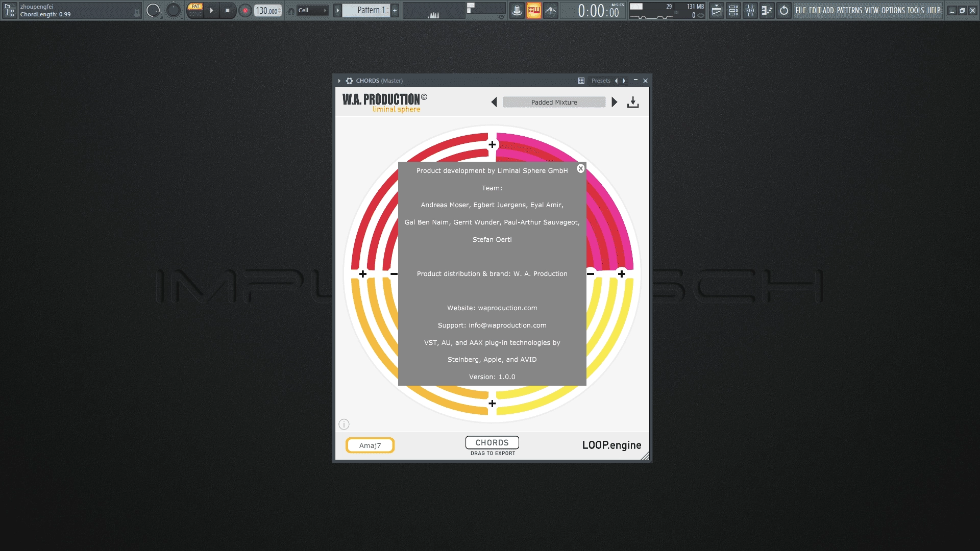This screenshot has height=551, width=980.
Task: Select previous preset via titlebar left arrow
Action: (x=616, y=81)
